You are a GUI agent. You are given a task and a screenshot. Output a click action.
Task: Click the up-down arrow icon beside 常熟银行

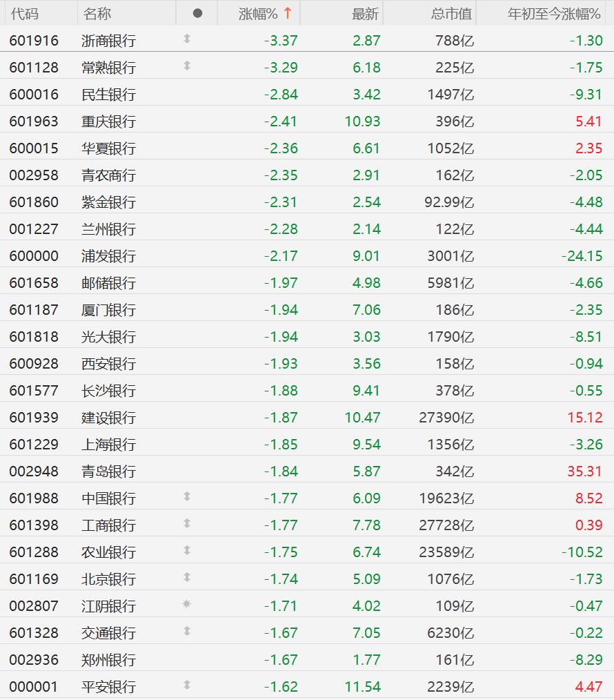click(x=187, y=66)
